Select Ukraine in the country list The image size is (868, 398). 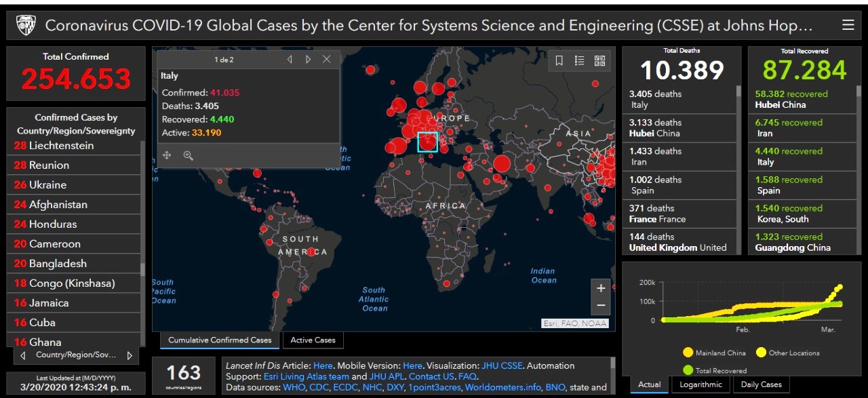point(73,185)
